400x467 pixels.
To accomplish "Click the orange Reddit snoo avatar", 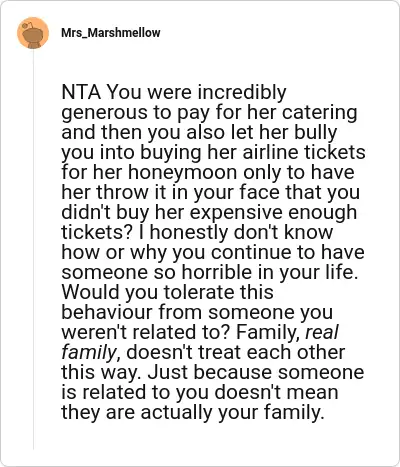I will 33,33.
